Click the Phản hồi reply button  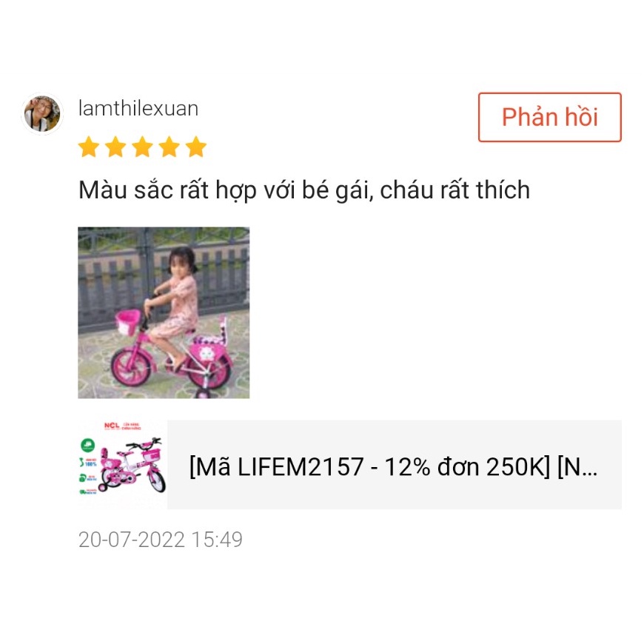[x=549, y=118]
